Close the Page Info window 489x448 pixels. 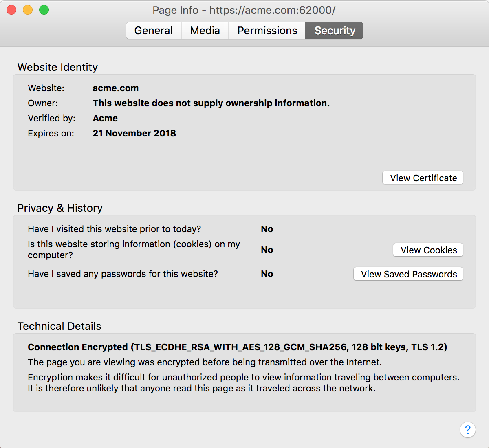pyautogui.click(x=11, y=10)
